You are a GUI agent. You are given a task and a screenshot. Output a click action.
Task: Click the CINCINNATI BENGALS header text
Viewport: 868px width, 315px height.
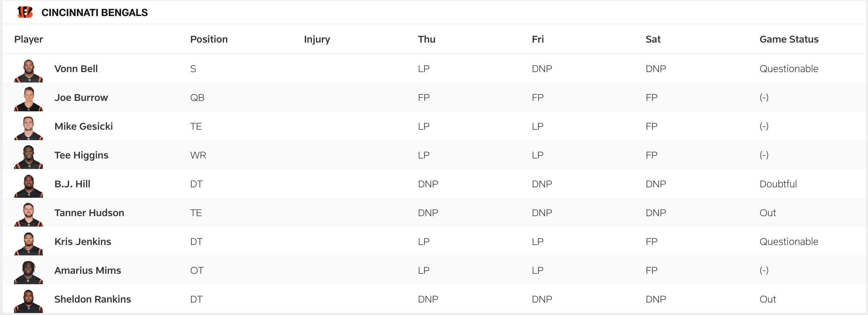click(95, 12)
